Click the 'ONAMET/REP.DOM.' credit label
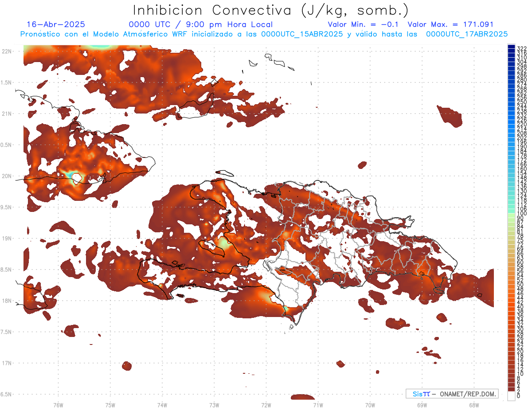The height and width of the screenshot is (411, 532). click(469, 394)
